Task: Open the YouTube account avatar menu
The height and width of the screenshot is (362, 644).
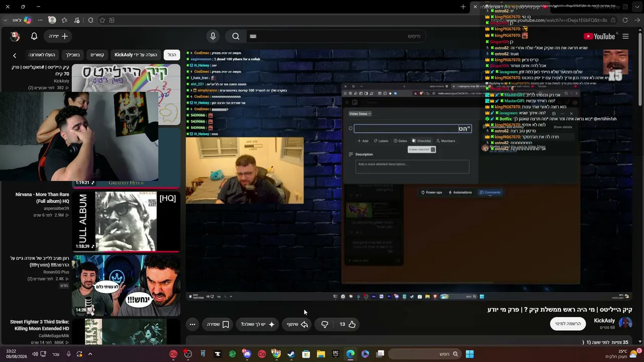Action: click(15, 36)
